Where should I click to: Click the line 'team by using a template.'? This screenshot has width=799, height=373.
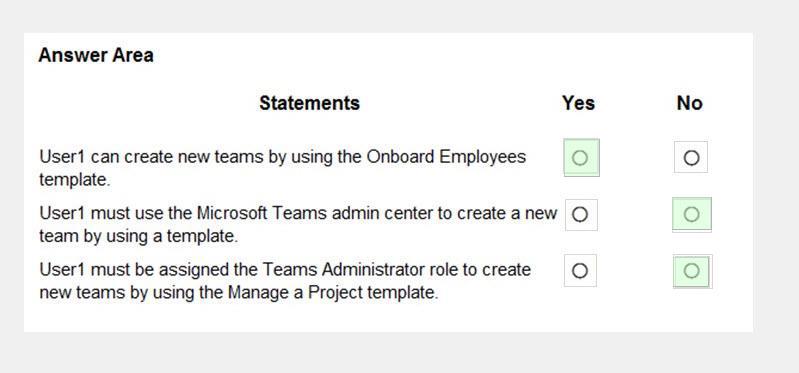(139, 236)
